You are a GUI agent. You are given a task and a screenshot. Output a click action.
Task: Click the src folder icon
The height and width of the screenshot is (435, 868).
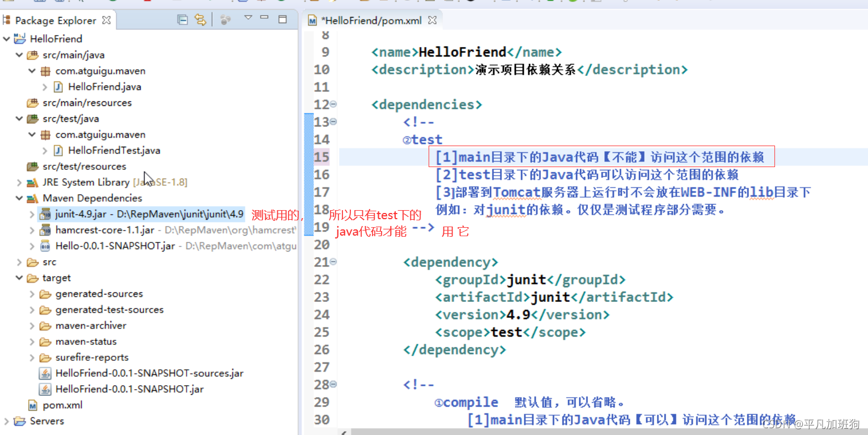[x=33, y=262]
